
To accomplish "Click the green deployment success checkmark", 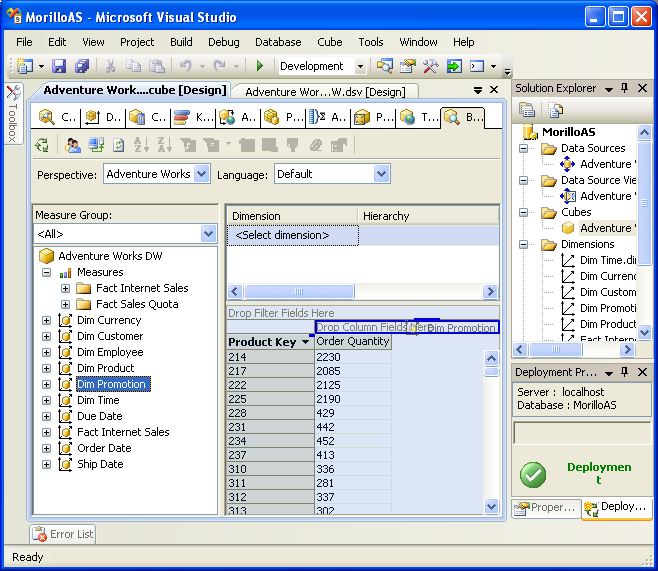I will [533, 475].
